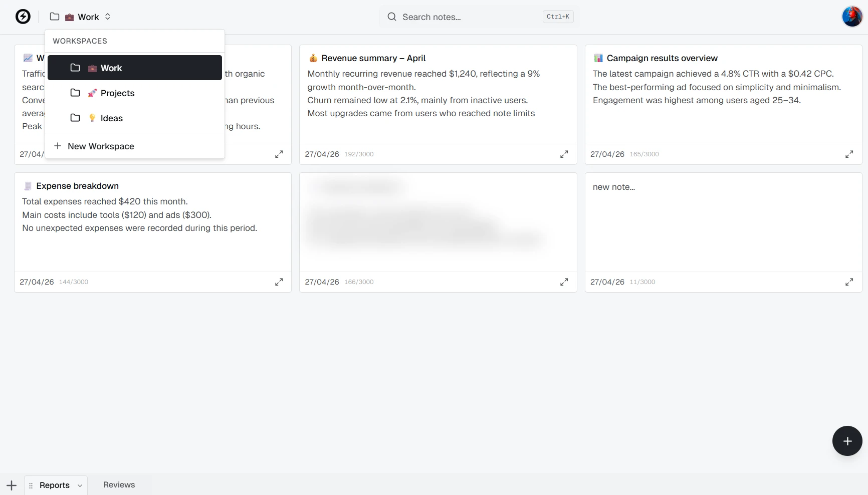
Task: Open the user profile avatar
Action: [x=852, y=17]
